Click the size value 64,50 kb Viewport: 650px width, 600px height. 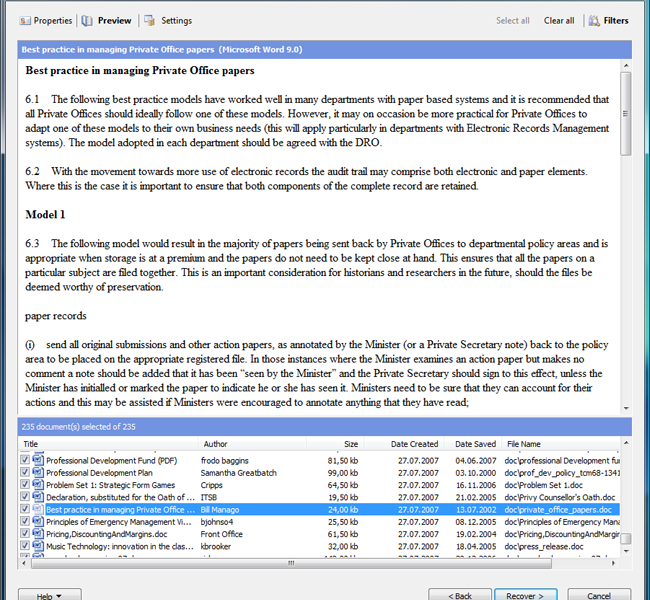pyautogui.click(x=343, y=485)
